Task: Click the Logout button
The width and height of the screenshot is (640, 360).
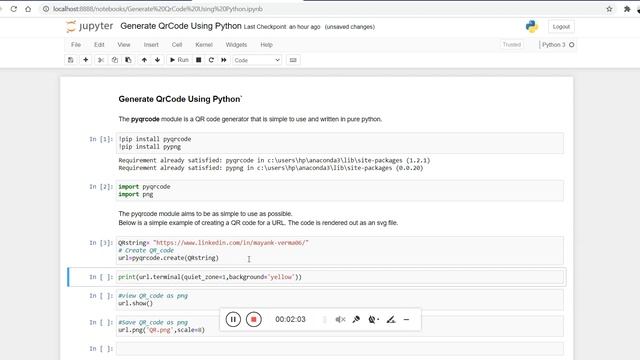Action: pyautogui.click(x=561, y=27)
